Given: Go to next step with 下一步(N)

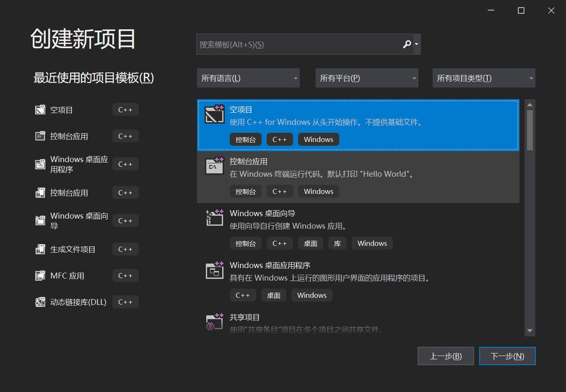Looking at the screenshot, I should 507,356.
